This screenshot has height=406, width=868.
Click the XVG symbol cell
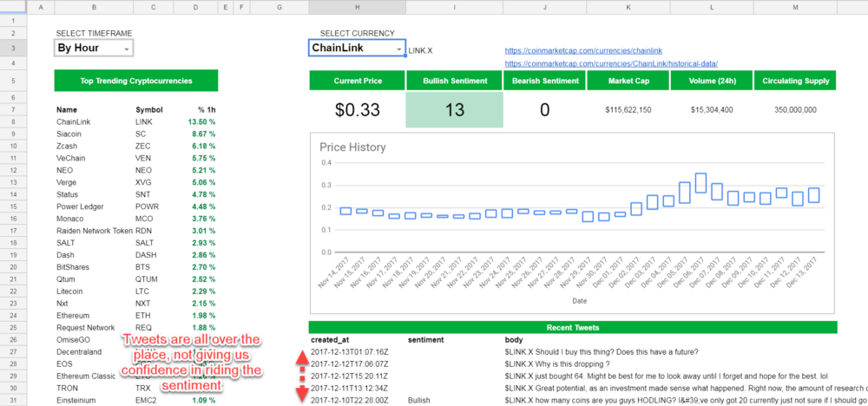point(143,182)
